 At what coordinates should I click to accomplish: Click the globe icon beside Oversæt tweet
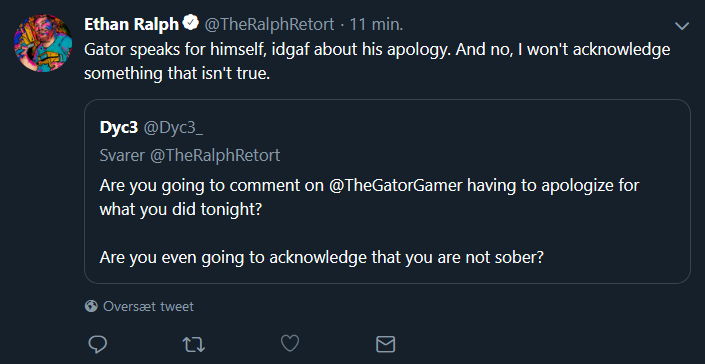91,306
